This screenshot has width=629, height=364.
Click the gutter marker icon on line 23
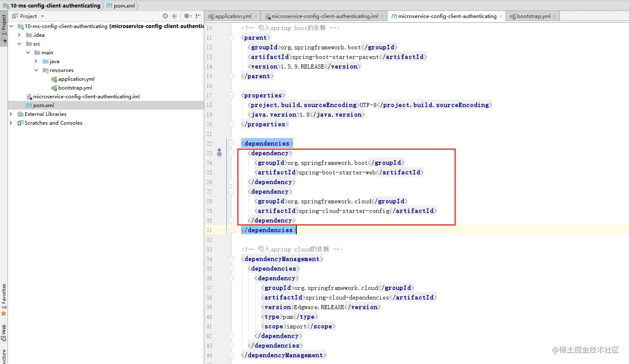tap(219, 153)
